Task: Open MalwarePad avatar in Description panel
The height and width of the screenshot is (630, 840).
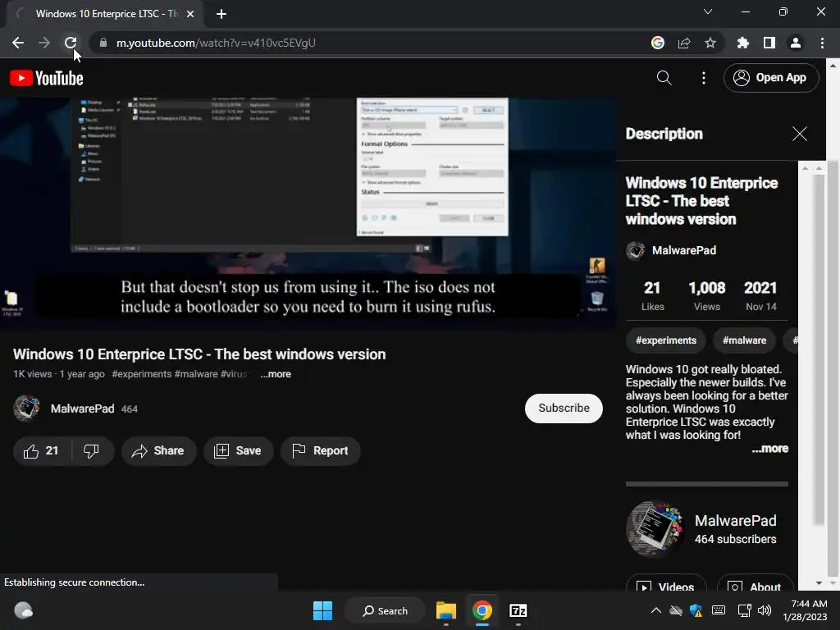Action: (636, 250)
